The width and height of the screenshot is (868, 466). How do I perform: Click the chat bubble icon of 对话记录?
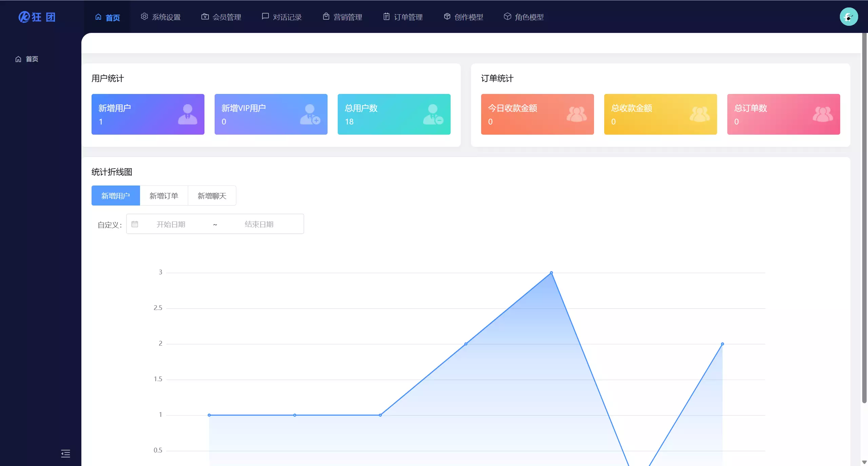coord(265,16)
